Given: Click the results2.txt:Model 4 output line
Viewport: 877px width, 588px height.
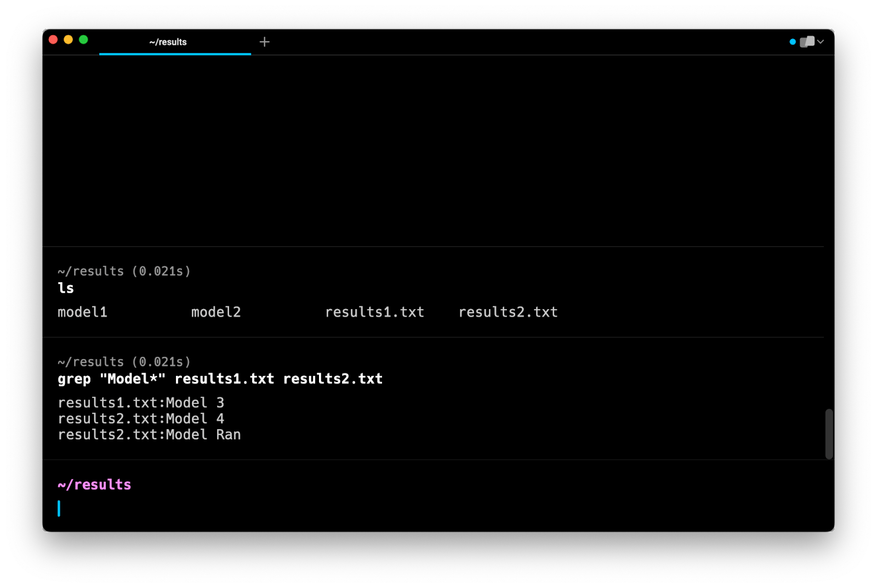Looking at the screenshot, I should click(141, 419).
